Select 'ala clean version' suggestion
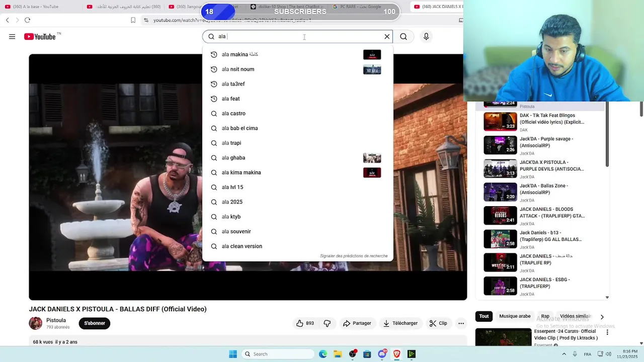 (297, 246)
